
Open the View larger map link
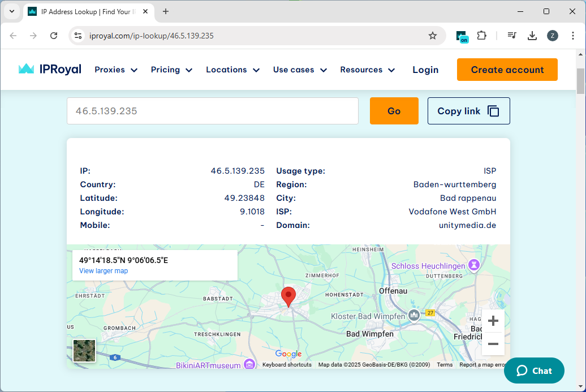tap(104, 270)
